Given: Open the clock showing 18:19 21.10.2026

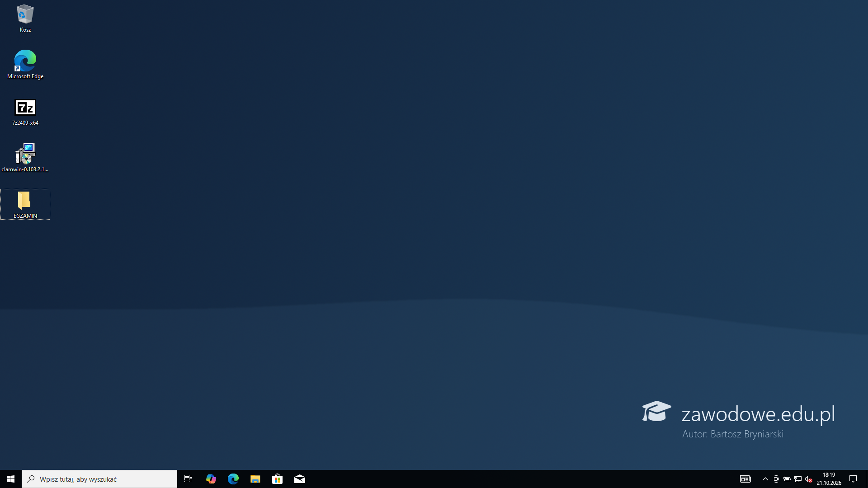Looking at the screenshot, I should [829, 479].
